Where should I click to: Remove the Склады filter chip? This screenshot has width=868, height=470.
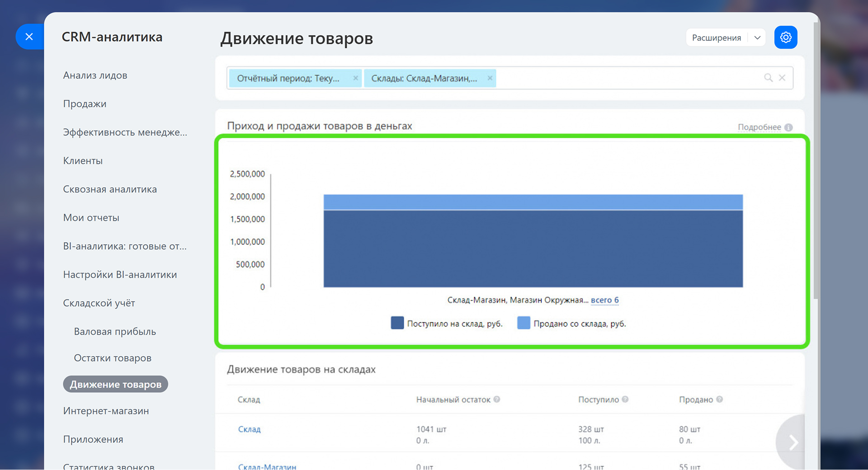click(x=490, y=78)
